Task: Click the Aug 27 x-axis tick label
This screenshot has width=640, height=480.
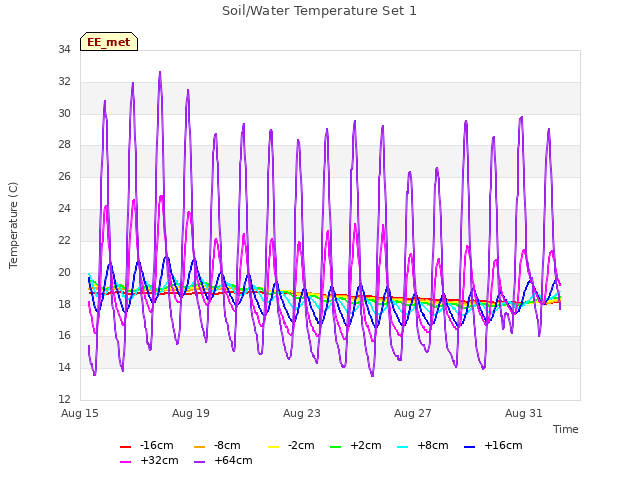Action: coord(413,413)
